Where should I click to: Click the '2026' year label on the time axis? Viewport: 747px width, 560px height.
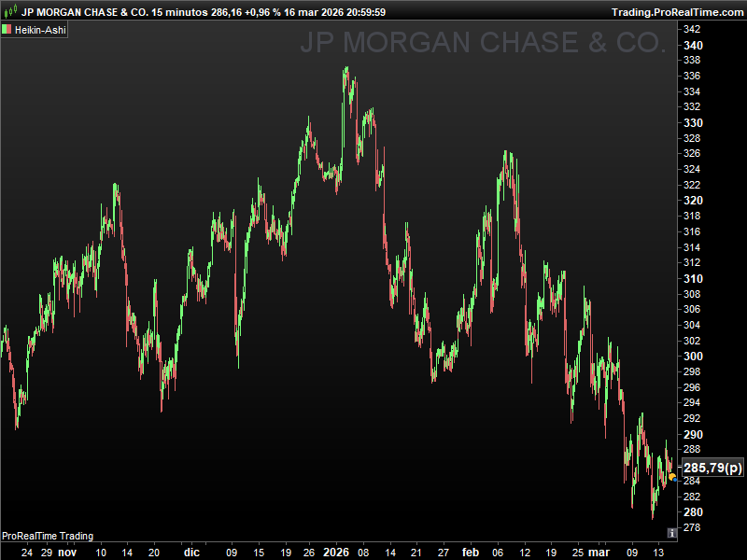click(336, 553)
